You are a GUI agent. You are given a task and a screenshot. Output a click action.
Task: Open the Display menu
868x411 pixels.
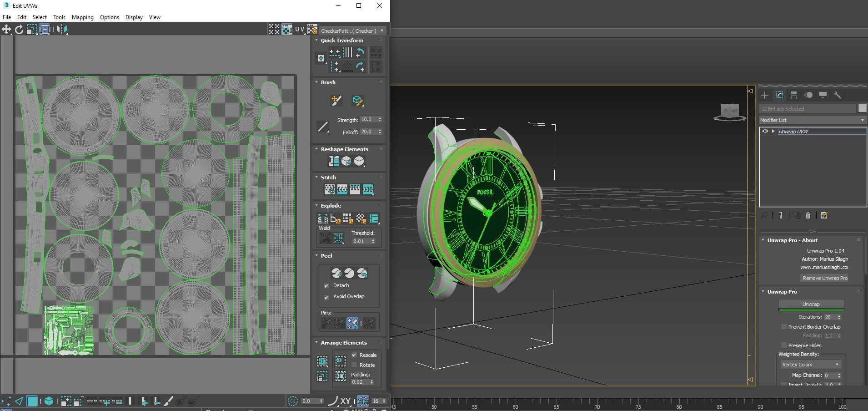point(134,17)
